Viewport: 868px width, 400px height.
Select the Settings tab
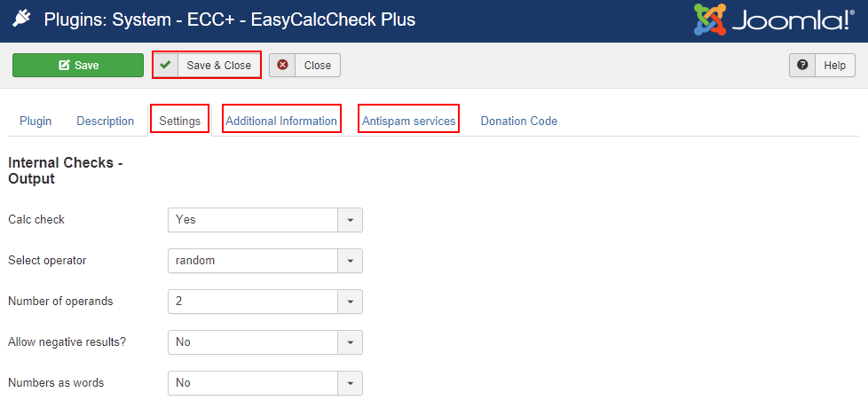pyautogui.click(x=180, y=122)
